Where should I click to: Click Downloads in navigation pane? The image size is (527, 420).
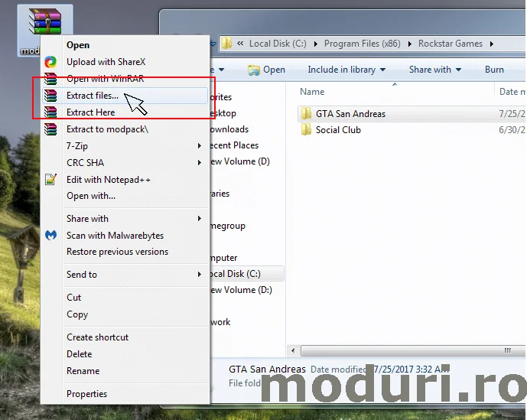229,129
